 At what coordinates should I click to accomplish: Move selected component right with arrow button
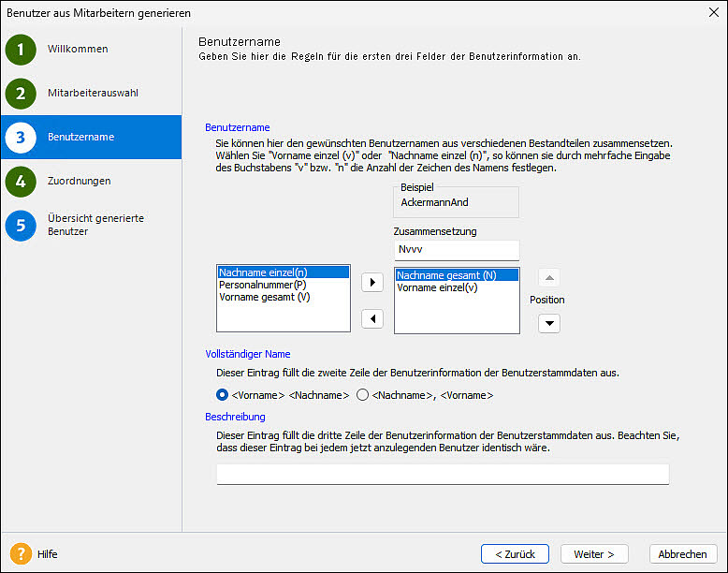pyautogui.click(x=372, y=283)
